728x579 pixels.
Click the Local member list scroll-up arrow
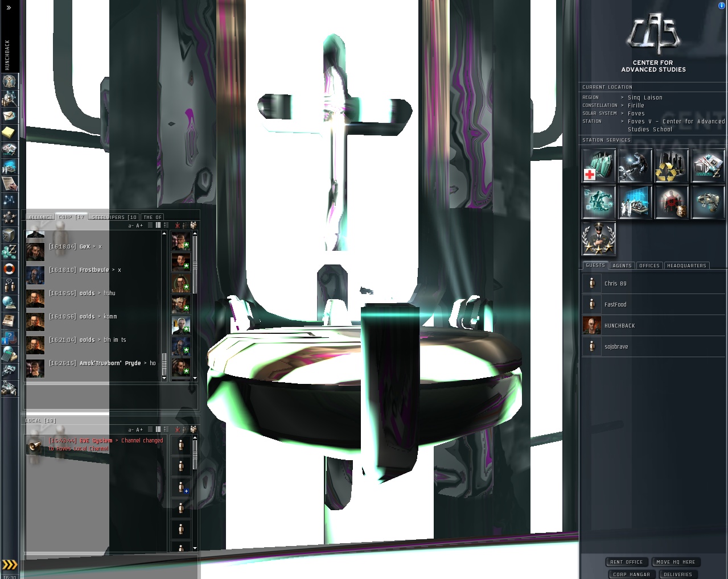195,437
